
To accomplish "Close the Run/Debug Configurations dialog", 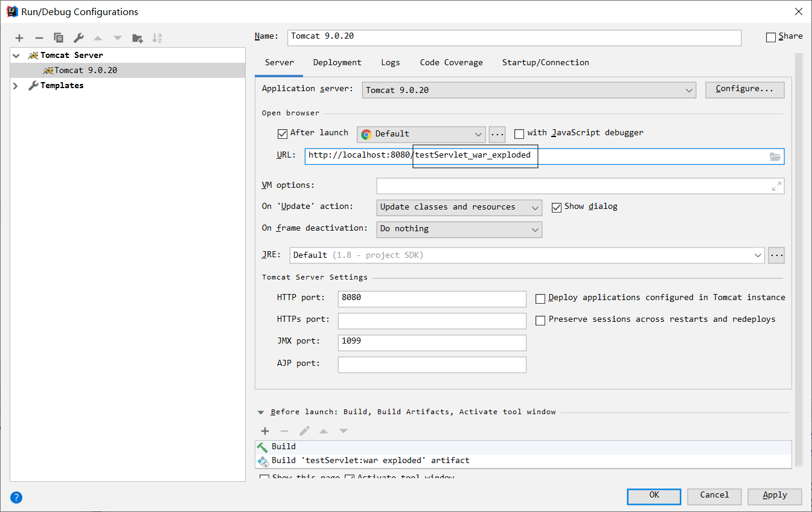I will pos(798,11).
